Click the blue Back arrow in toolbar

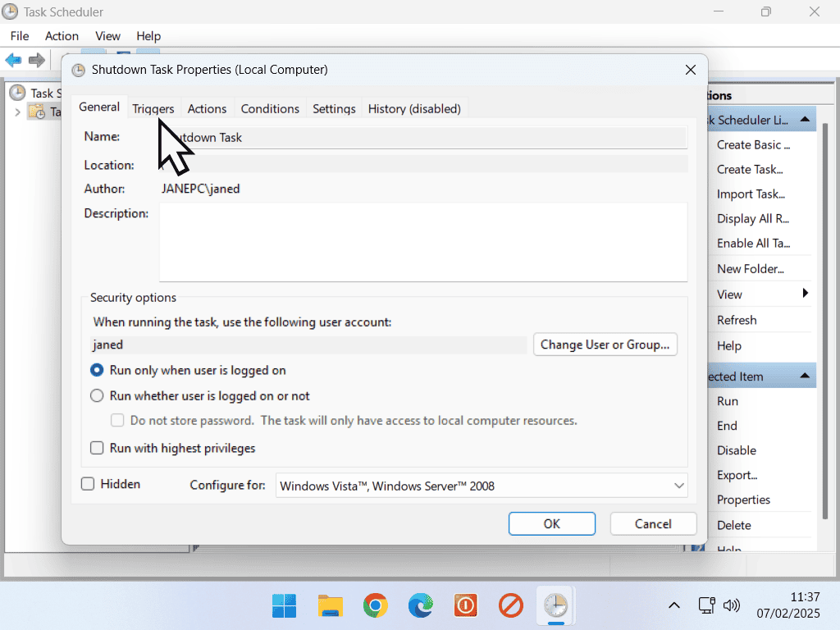[13, 60]
